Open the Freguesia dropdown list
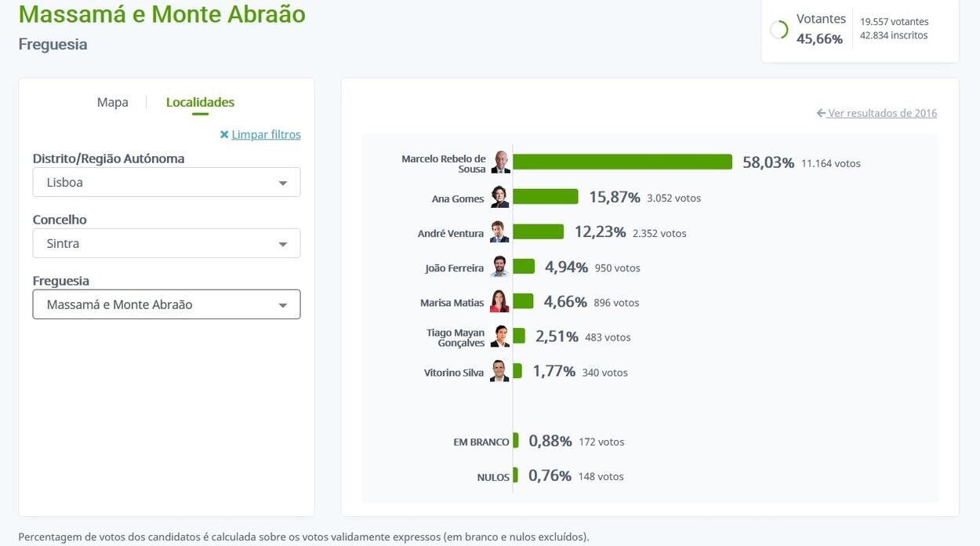 point(166,304)
